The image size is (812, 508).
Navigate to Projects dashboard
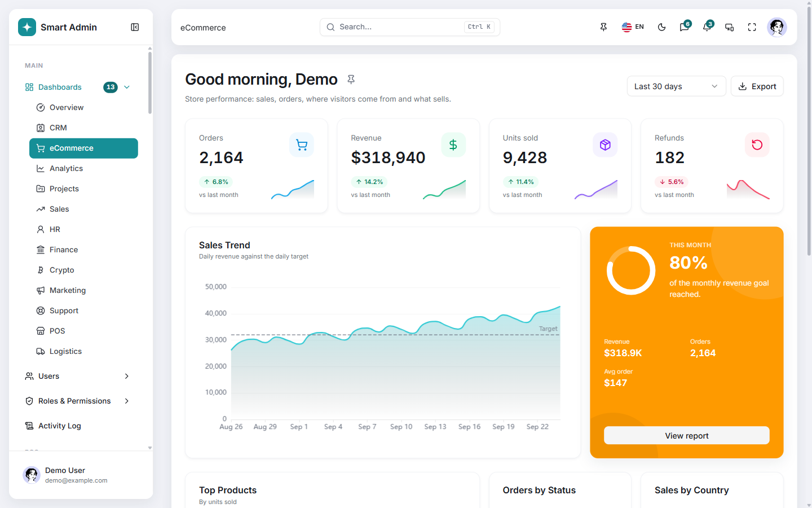83,189
